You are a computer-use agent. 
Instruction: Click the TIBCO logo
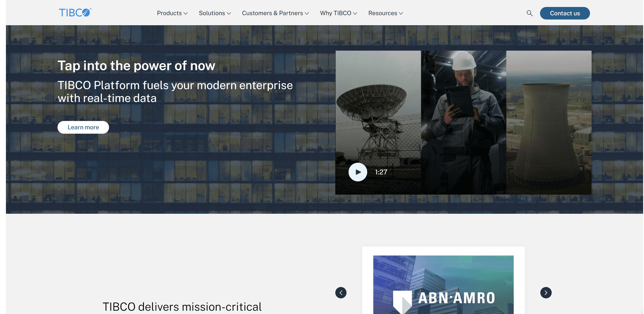pyautogui.click(x=75, y=13)
